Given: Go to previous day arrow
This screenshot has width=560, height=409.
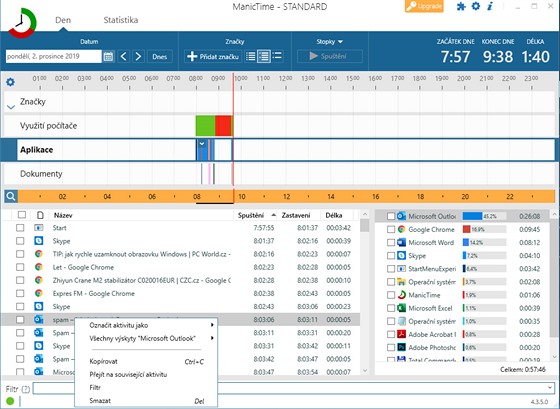Looking at the screenshot, I should click(x=124, y=56).
